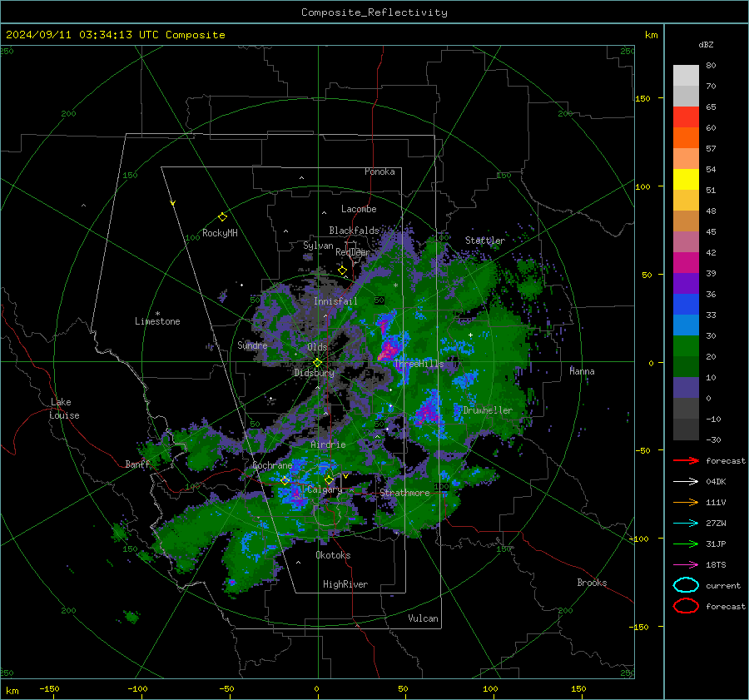Pick the yellow 54 dBZ swatch

click(x=686, y=179)
